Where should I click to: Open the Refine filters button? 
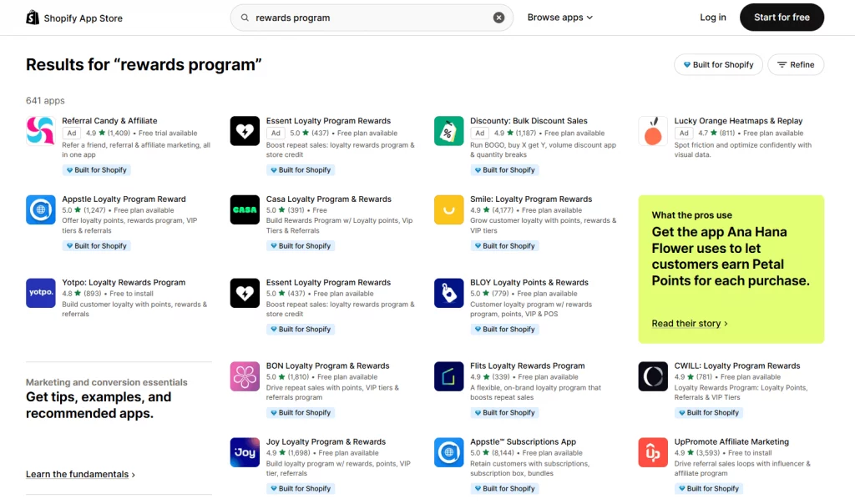[796, 64]
